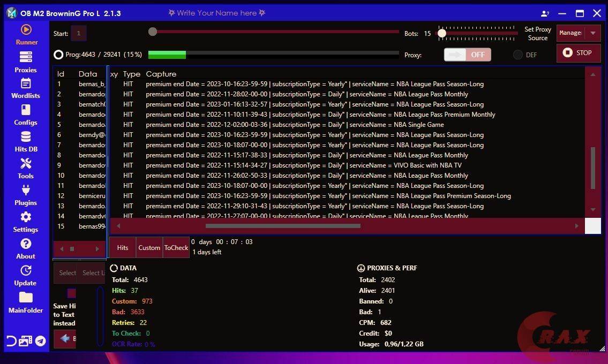Open the second Select L dropdown
Image resolution: width=608 pixels, height=364 pixels.
[92, 273]
